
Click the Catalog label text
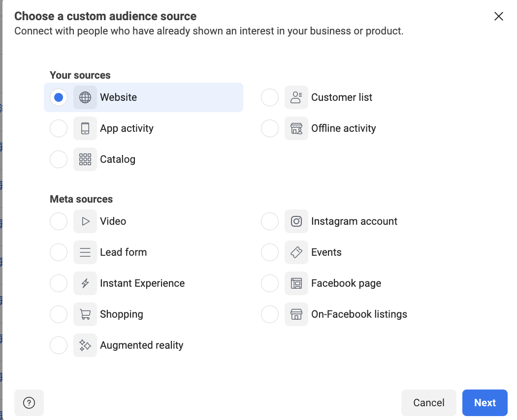(118, 159)
